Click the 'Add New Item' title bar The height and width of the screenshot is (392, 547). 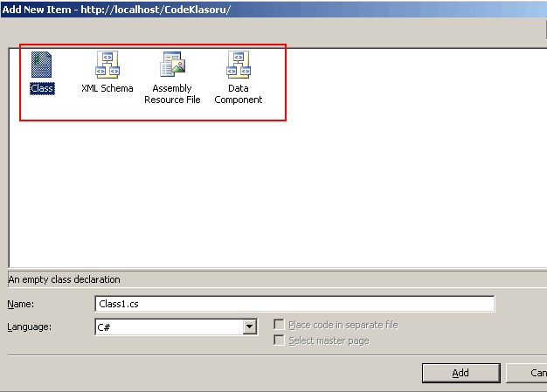tap(117, 9)
